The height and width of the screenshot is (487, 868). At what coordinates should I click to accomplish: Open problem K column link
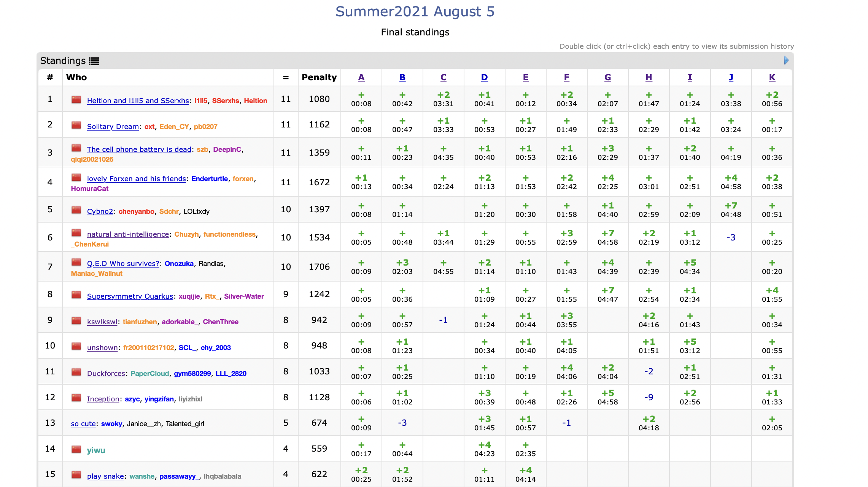pos(772,78)
